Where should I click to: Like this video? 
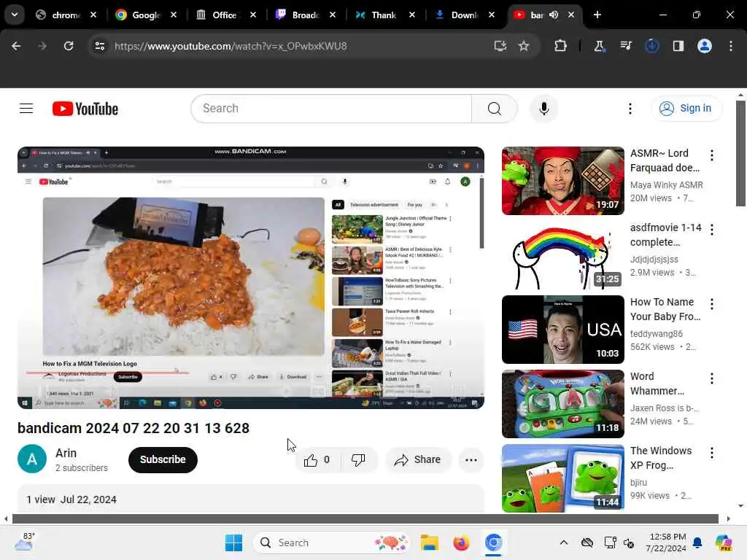click(x=317, y=459)
